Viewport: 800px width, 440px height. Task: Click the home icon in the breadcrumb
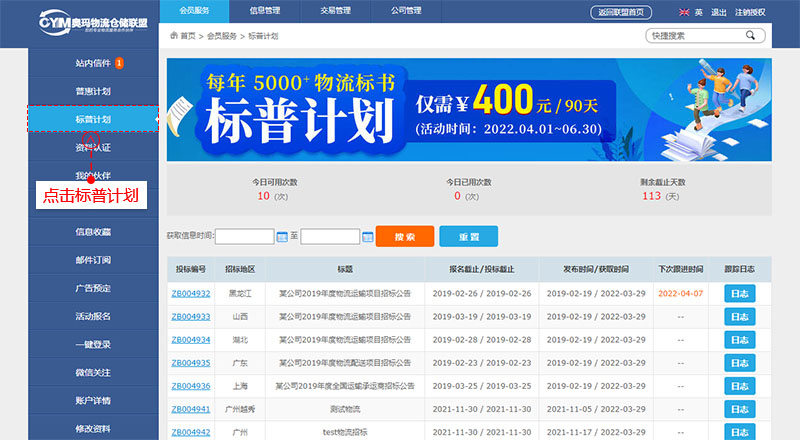[173, 36]
